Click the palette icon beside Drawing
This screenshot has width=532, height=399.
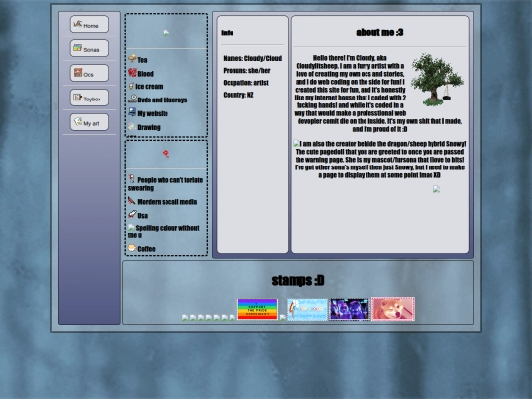click(132, 126)
